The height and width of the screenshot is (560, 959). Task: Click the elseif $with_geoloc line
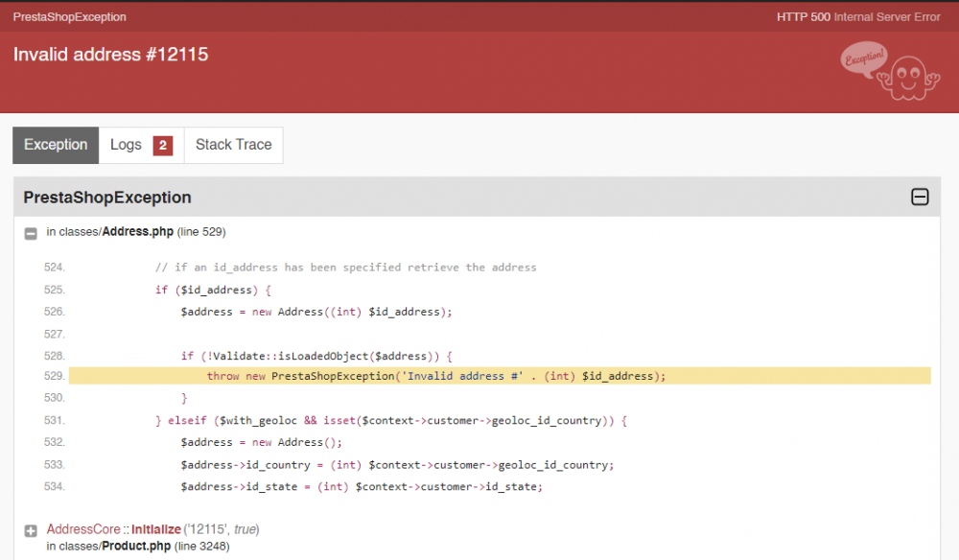tap(391, 421)
